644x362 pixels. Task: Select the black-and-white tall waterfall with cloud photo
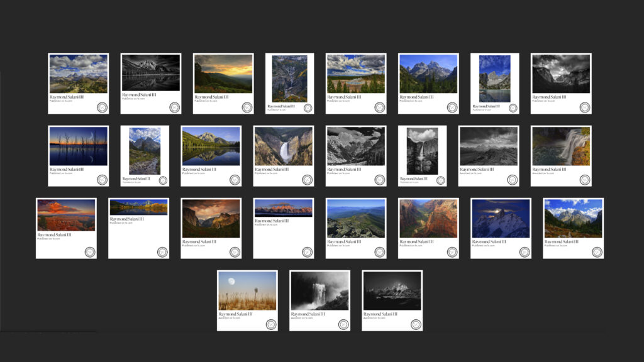[x=422, y=151]
